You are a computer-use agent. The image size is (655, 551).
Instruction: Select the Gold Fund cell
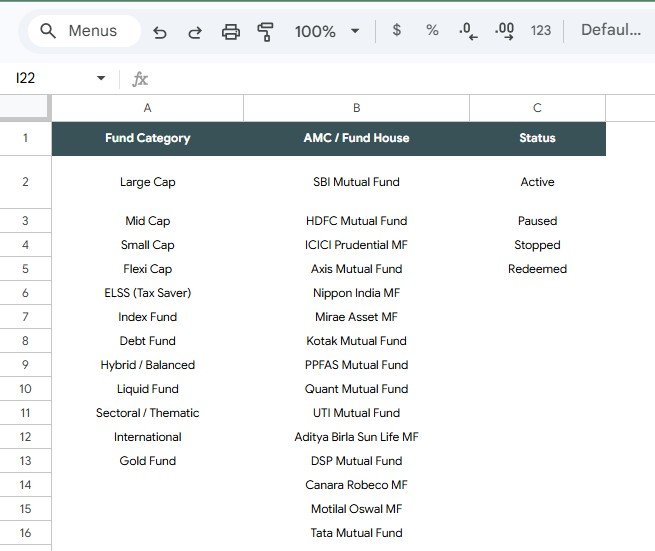tap(147, 461)
